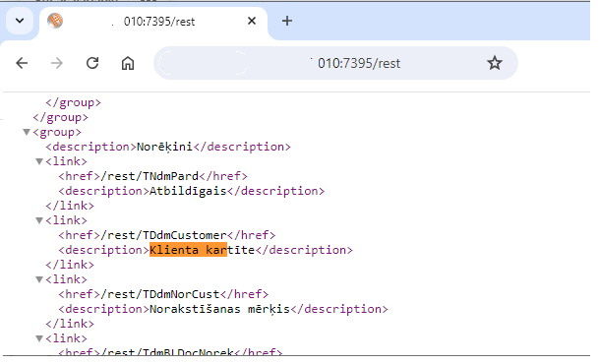This screenshot has height=364, width=600.
Task: Click the description text Atbildīgais
Action: [x=188, y=191]
